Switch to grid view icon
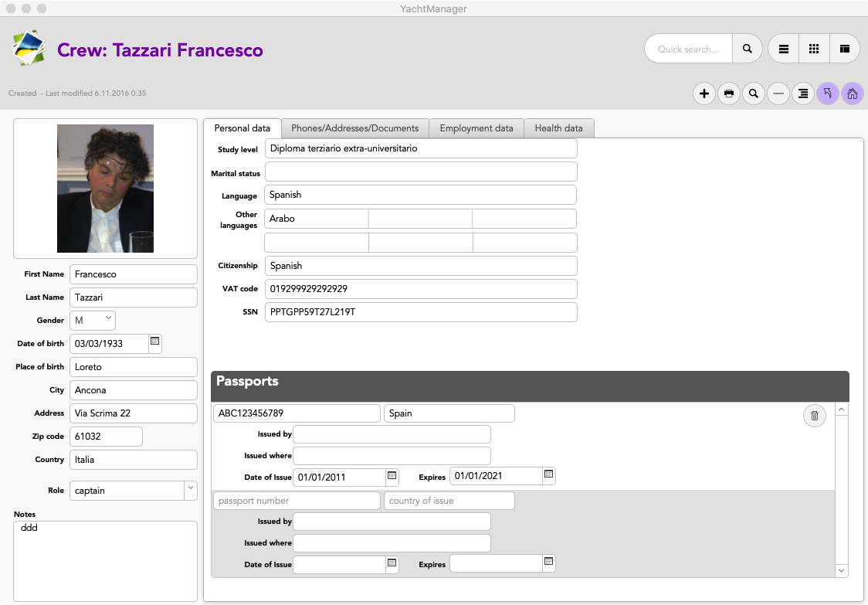This screenshot has height=605, width=868. (814, 49)
